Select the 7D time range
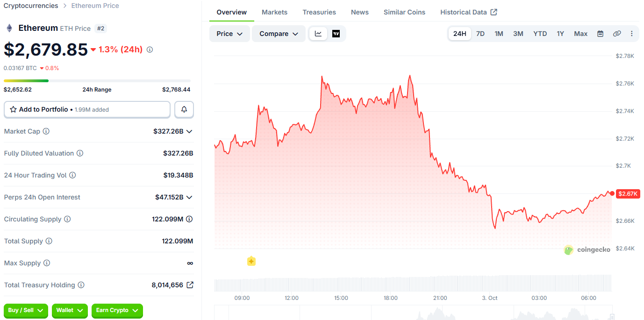 480,34
